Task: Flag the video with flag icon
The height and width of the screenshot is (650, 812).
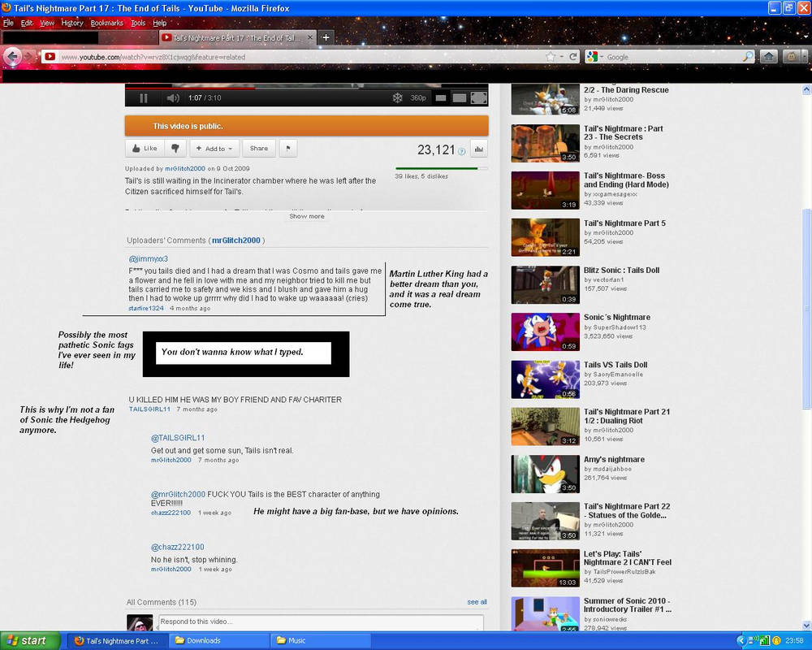Action: point(288,148)
